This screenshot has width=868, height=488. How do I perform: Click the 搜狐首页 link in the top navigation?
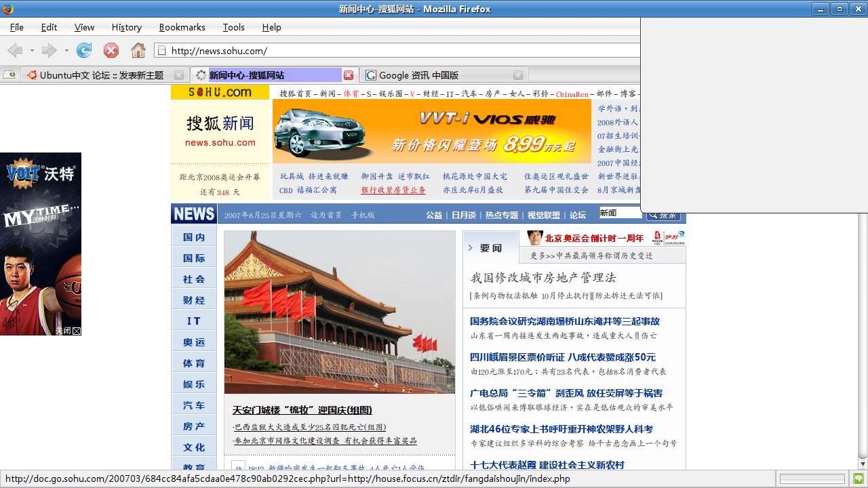point(296,94)
